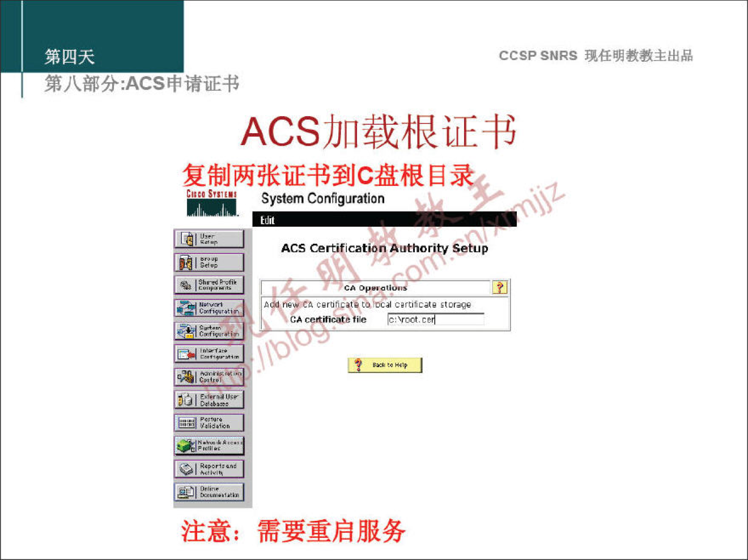
Task: Click the 'CA certificate file' label
Action: pos(328,320)
